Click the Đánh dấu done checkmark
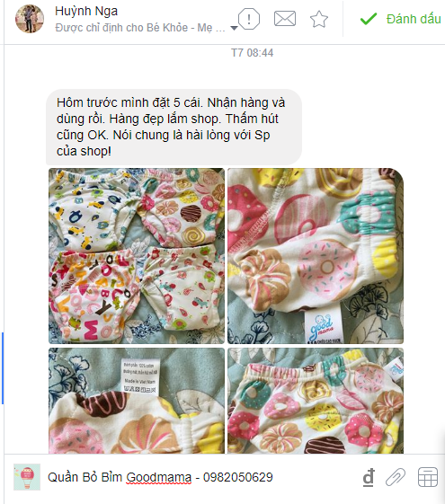The image size is (445, 504). click(x=369, y=19)
